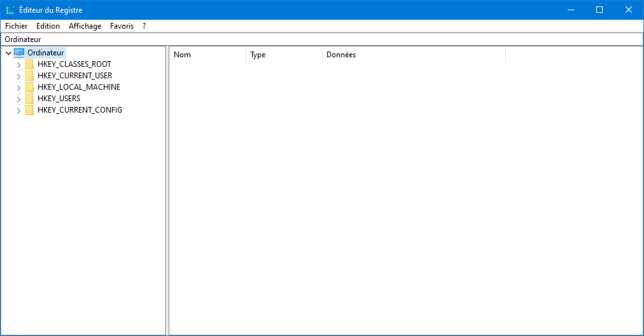This screenshot has width=644, height=336.
Task: Sort by the Données column header
Action: point(414,55)
